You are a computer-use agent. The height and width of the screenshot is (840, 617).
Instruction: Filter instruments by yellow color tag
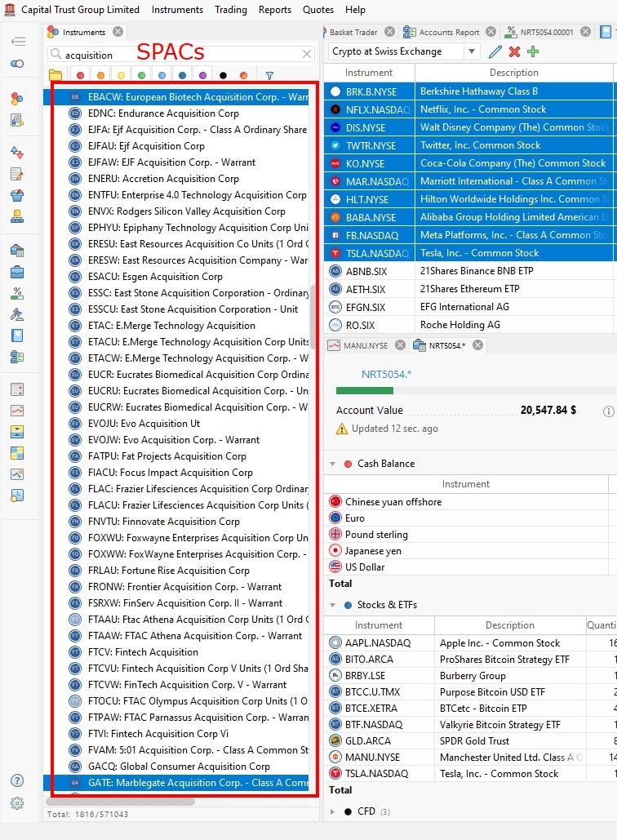tap(121, 76)
